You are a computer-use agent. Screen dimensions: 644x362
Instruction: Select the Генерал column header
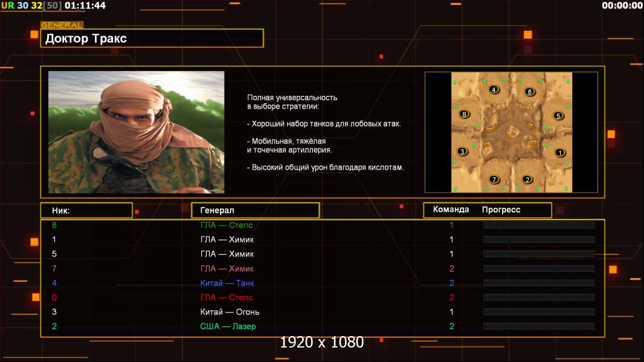point(255,210)
